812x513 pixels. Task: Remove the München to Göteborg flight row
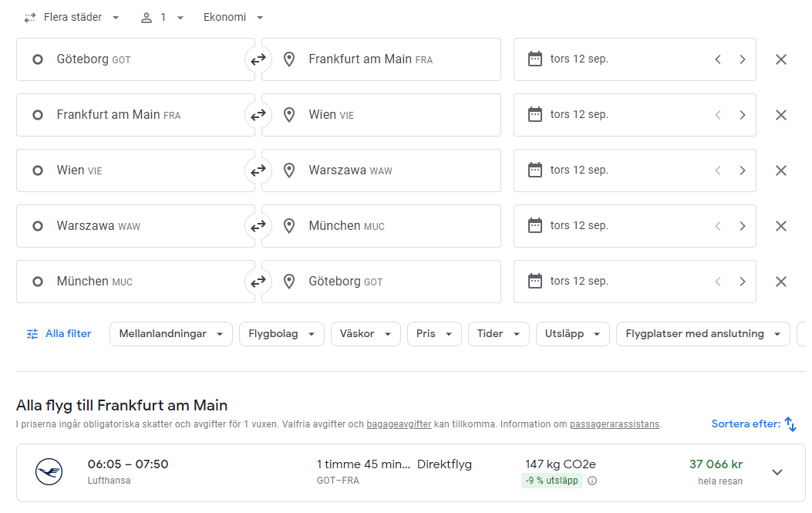[x=780, y=282]
